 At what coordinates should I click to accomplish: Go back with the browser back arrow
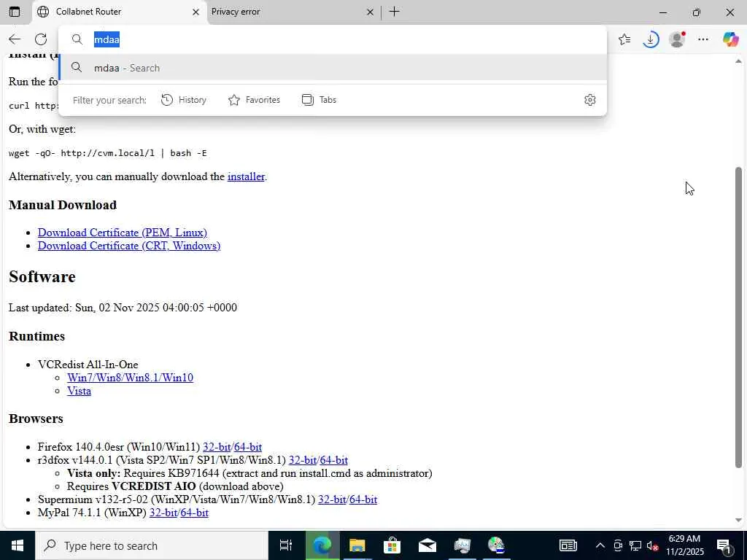point(15,39)
